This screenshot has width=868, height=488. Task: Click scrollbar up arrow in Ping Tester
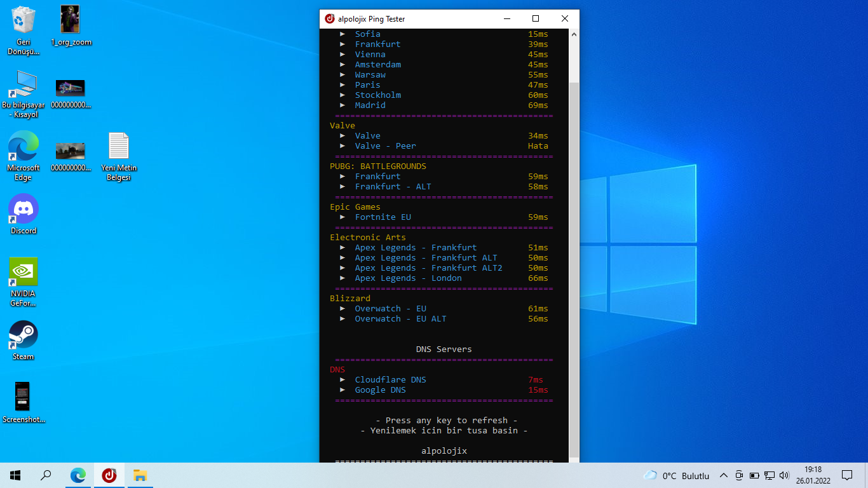click(574, 34)
